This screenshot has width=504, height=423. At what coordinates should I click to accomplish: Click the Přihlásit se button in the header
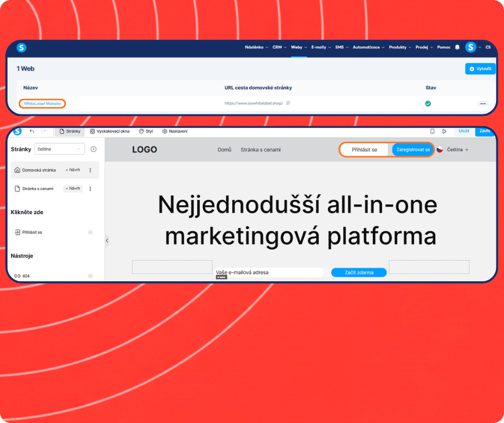(365, 150)
